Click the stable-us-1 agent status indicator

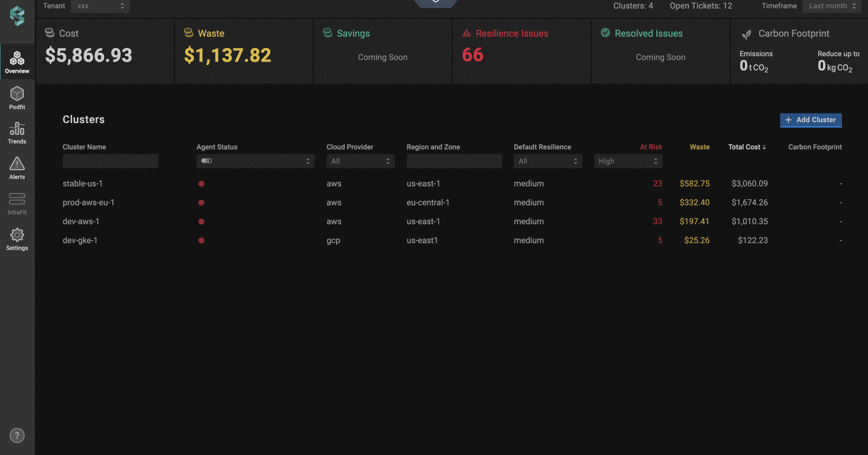(x=201, y=184)
